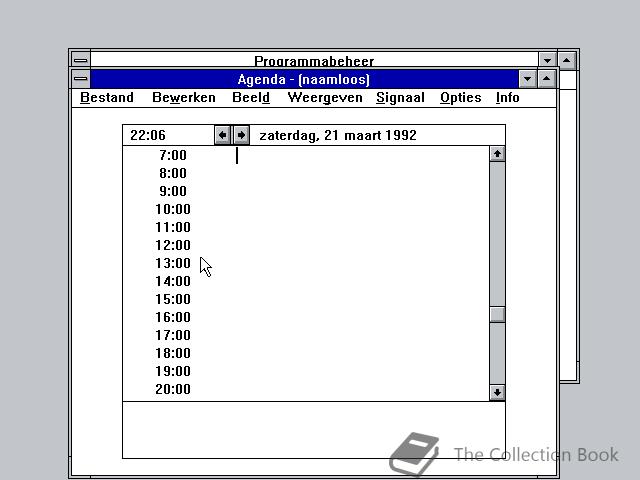This screenshot has height=480, width=640.
Task: Open the Info menu
Action: tap(508, 98)
